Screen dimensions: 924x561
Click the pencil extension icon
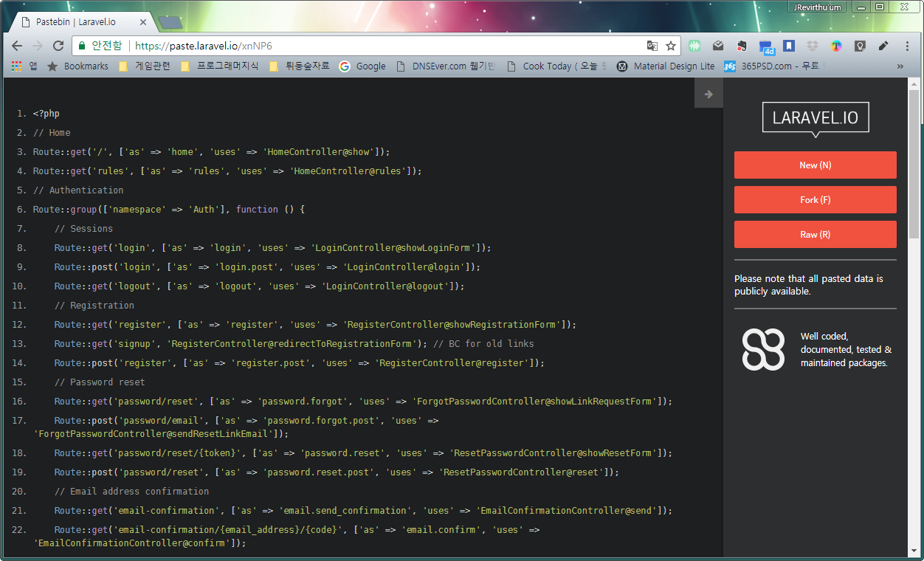[883, 46]
